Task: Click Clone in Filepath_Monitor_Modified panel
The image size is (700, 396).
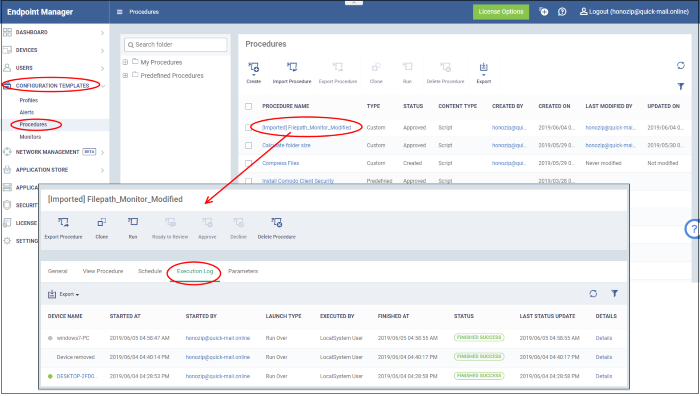Action: coord(102,222)
